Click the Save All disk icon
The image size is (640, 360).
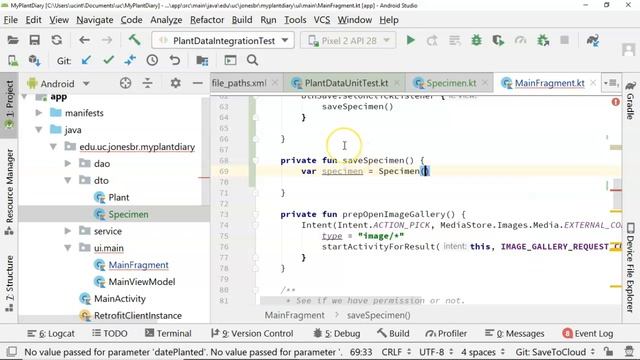point(35,40)
